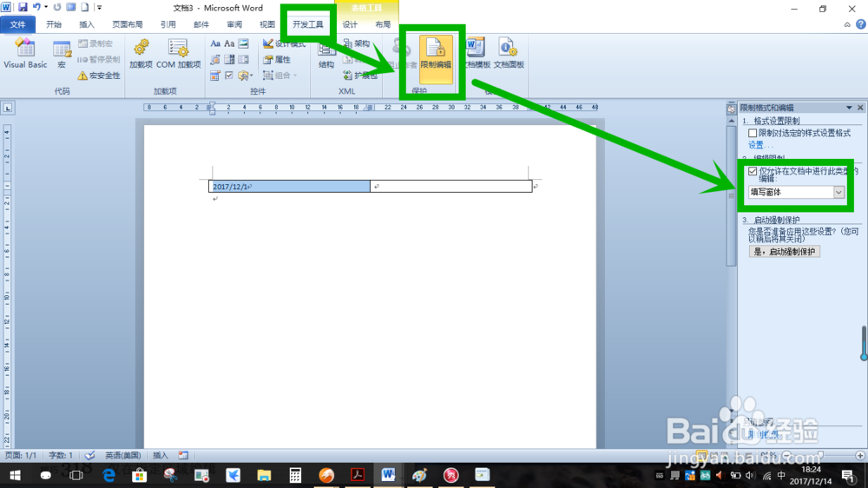Image resolution: width=868 pixels, height=488 pixels.
Task: Open XML Structure (结构) pane
Action: pyautogui.click(x=326, y=54)
